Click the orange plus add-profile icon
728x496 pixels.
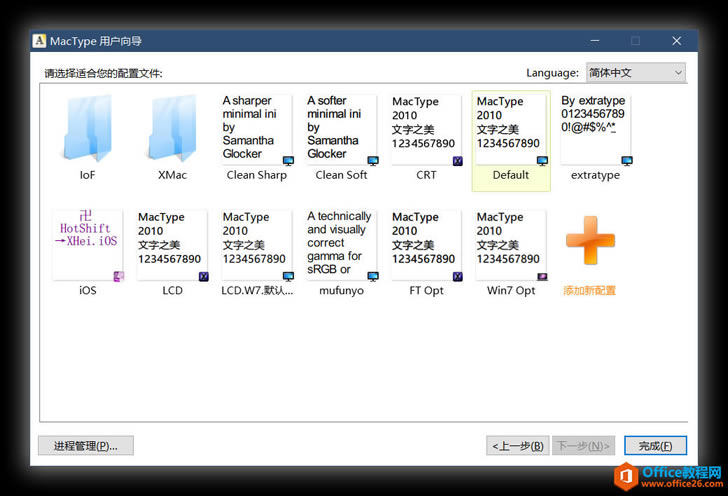point(590,240)
